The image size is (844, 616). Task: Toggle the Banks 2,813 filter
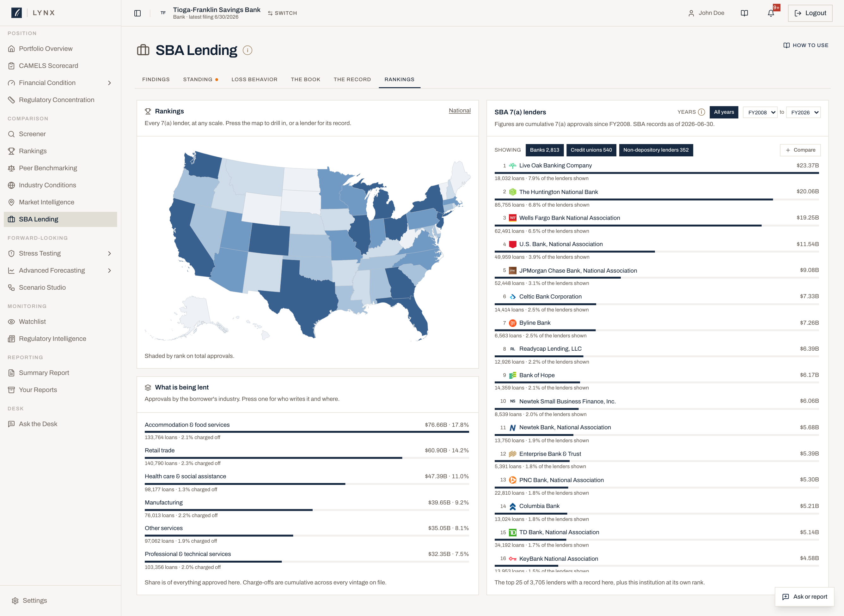pyautogui.click(x=544, y=150)
